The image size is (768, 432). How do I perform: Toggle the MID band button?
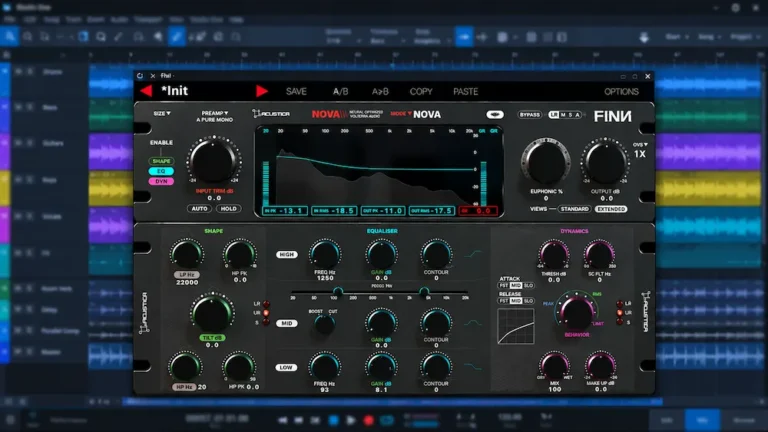(287, 323)
